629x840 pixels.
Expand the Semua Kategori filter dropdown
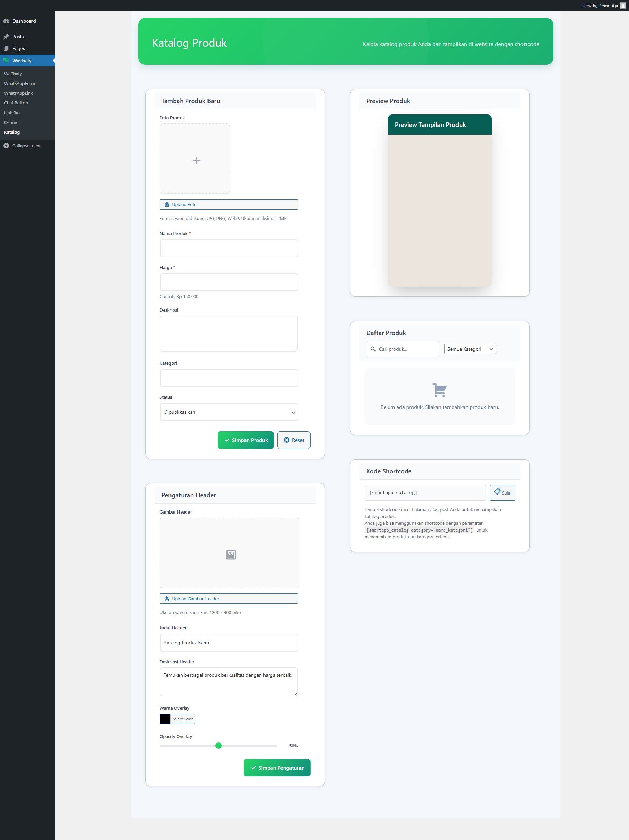point(470,349)
